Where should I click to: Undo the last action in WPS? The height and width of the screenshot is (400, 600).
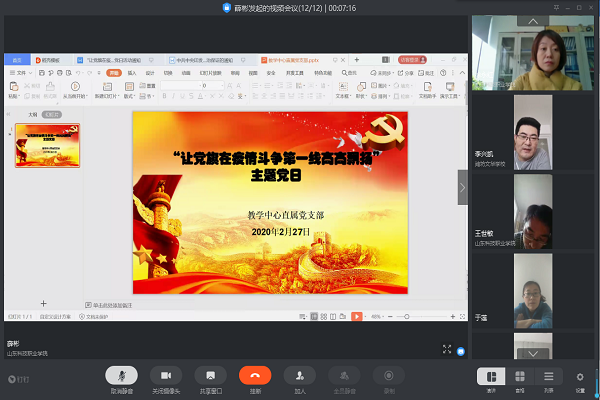tap(78, 73)
